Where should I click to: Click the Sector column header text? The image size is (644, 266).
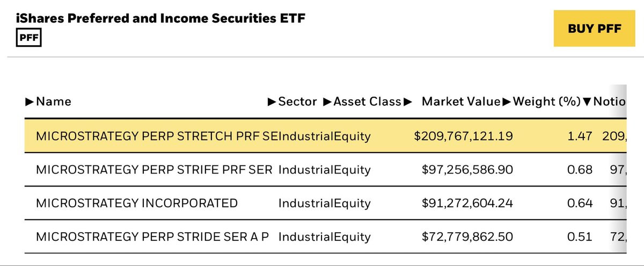297,102
